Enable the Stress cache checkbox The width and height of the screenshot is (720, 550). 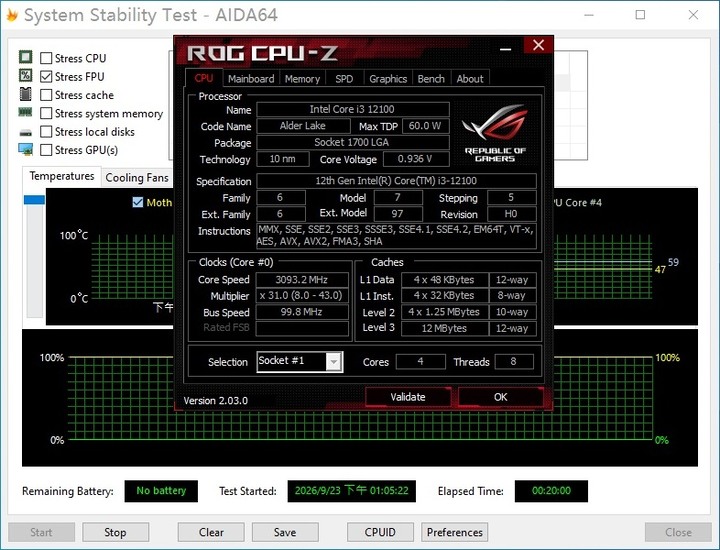pos(46,95)
